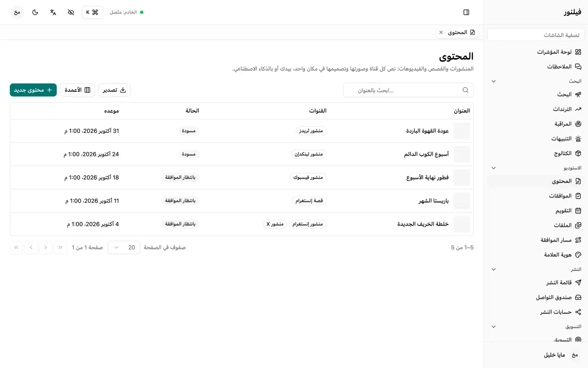Click الخادم: متصل server status
The image size is (588, 368).
tap(127, 12)
